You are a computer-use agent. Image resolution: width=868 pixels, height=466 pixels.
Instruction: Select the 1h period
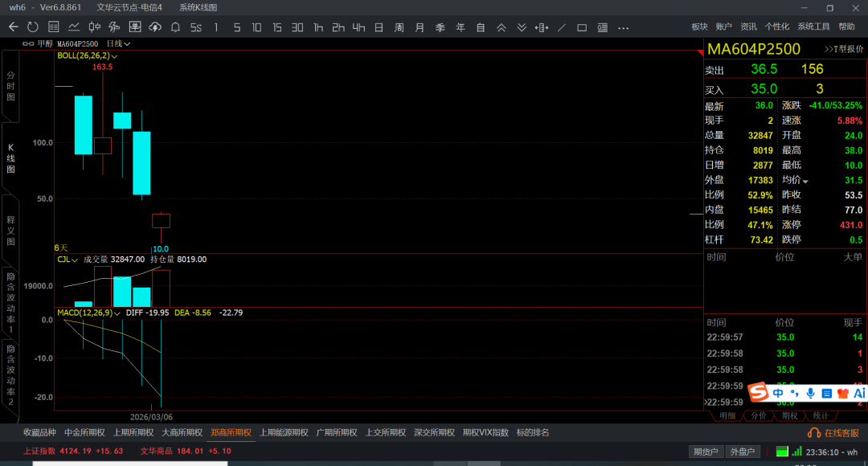(x=317, y=27)
